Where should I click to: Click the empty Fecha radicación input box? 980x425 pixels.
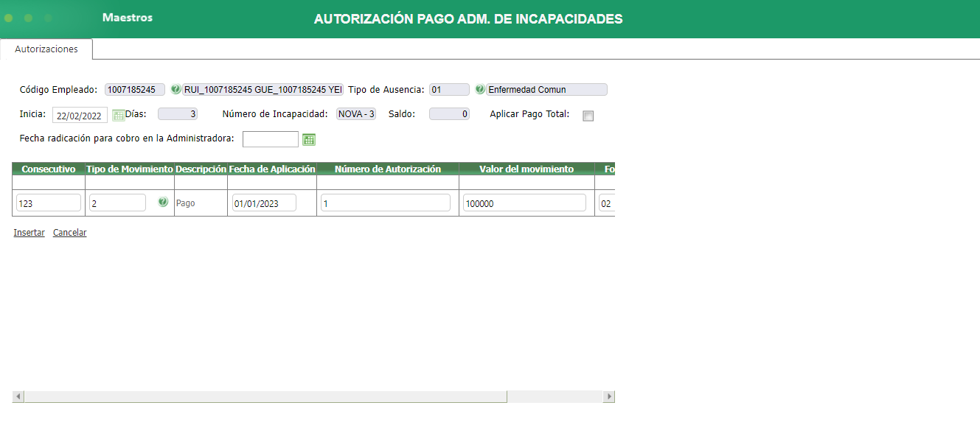271,138
